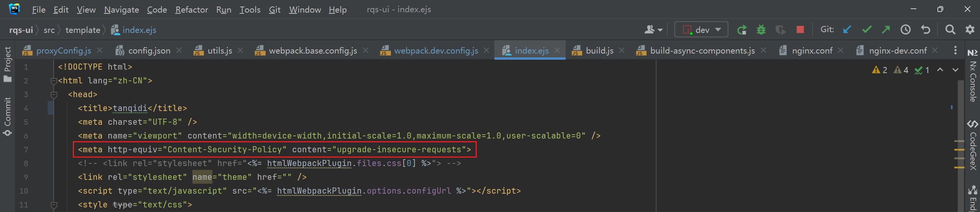This screenshot has width=980, height=212.
Task: Open the editor tabs more options menu
Action: coord(955,50)
